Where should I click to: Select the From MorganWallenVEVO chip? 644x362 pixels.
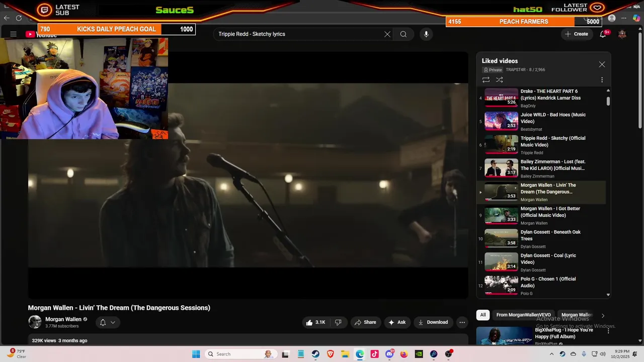point(523,315)
